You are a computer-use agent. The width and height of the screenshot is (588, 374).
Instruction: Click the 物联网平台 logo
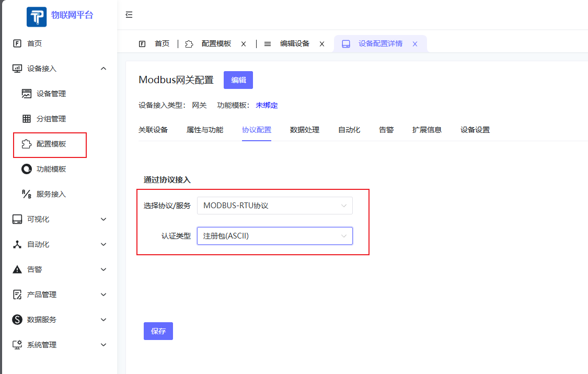[59, 16]
